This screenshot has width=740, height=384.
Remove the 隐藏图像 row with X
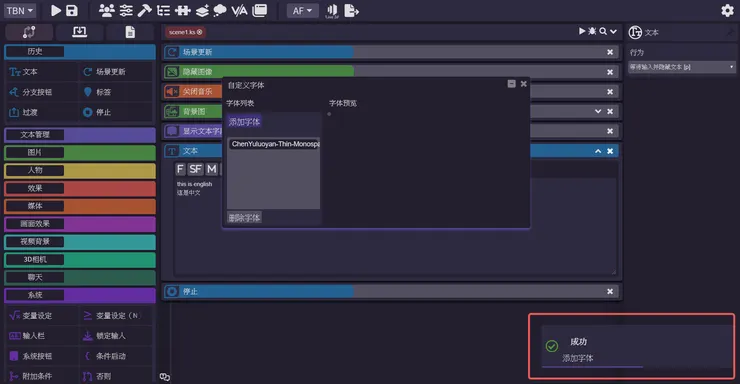pyautogui.click(x=610, y=72)
